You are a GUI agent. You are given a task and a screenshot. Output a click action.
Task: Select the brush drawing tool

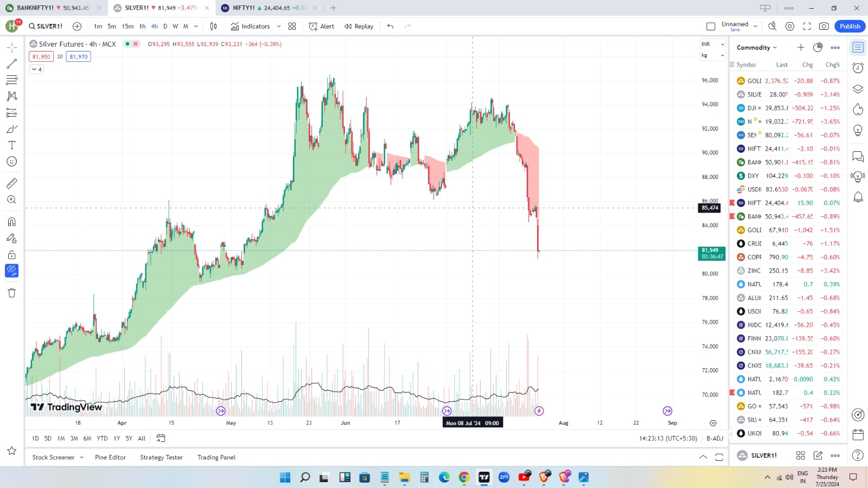[11, 129]
